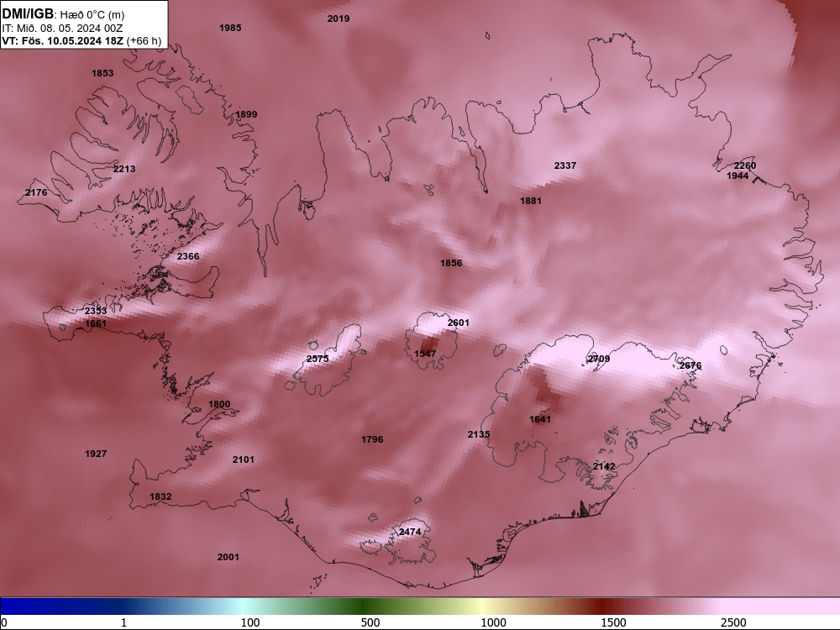840x630 pixels.
Task: Click the map value 2142
Action: [x=604, y=466]
